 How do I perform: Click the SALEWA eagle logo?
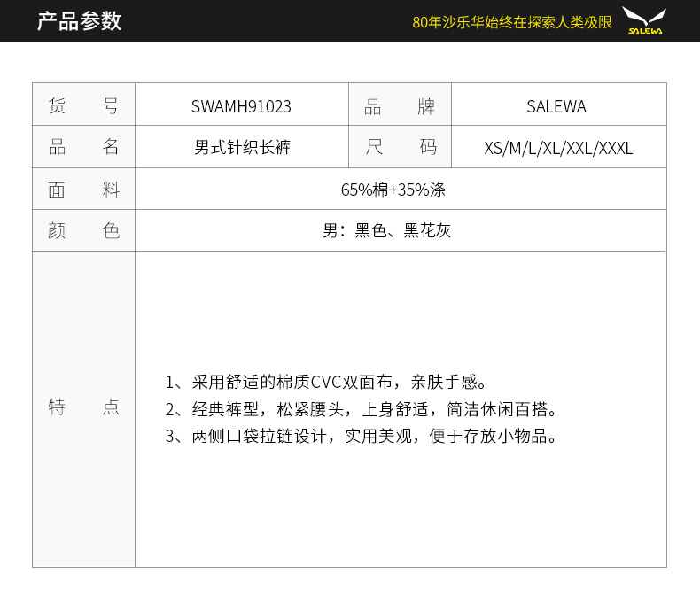[x=644, y=20]
